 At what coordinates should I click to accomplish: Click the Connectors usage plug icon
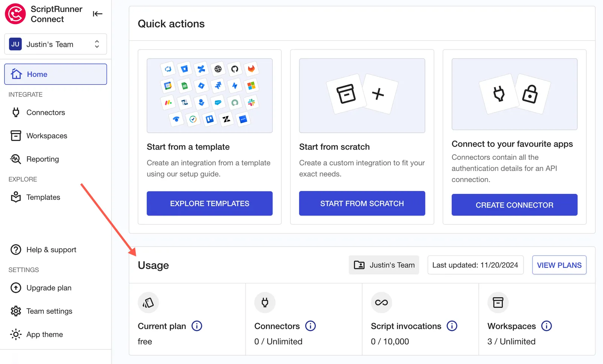(265, 303)
